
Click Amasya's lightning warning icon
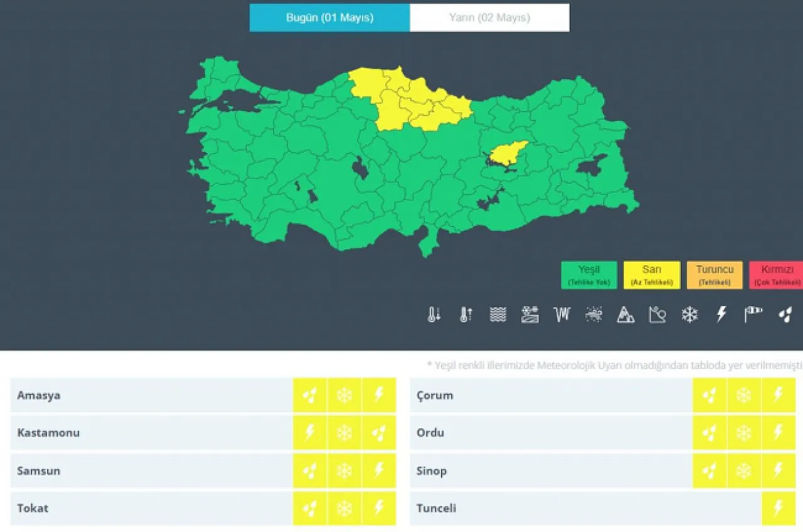coord(379,395)
